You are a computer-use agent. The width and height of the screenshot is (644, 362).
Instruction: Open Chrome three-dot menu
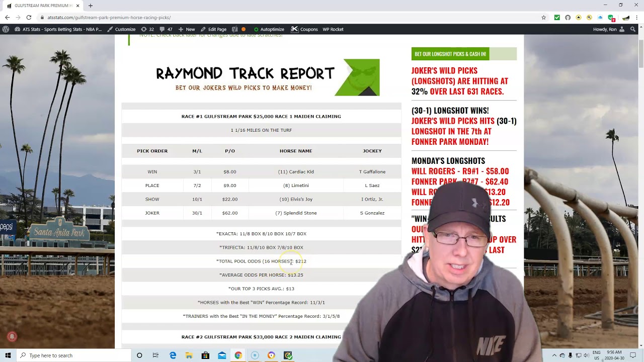(637, 17)
